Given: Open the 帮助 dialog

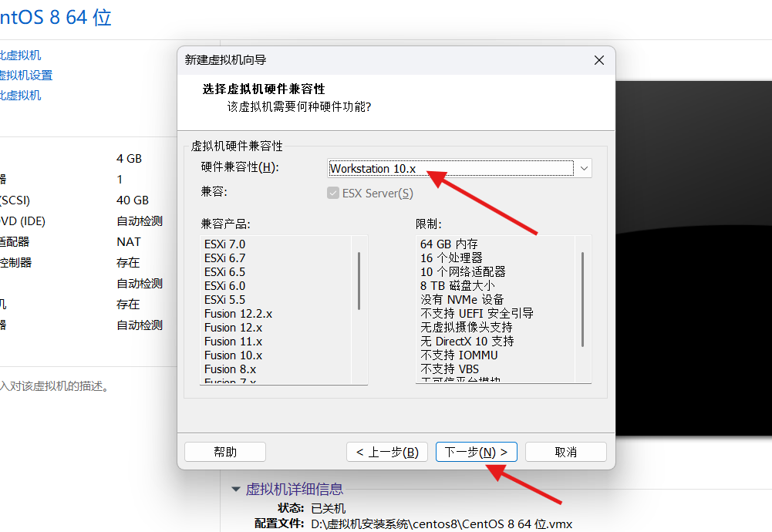Looking at the screenshot, I should (224, 452).
